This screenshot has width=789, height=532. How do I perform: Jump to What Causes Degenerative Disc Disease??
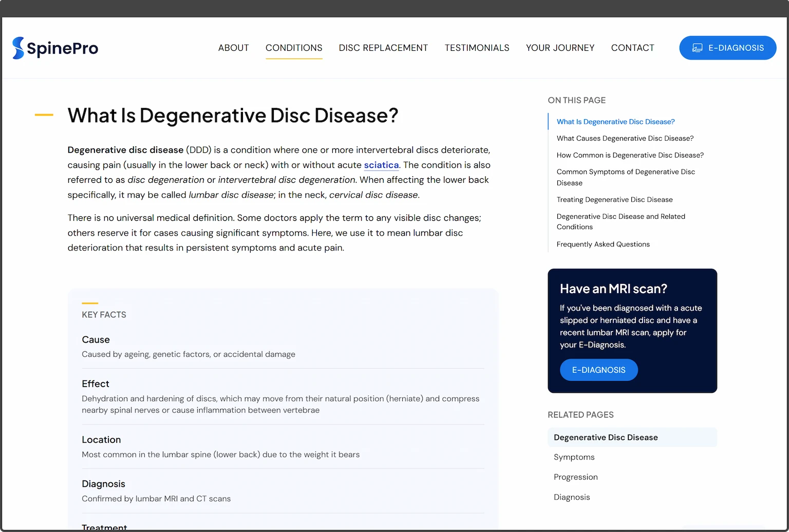tap(625, 138)
